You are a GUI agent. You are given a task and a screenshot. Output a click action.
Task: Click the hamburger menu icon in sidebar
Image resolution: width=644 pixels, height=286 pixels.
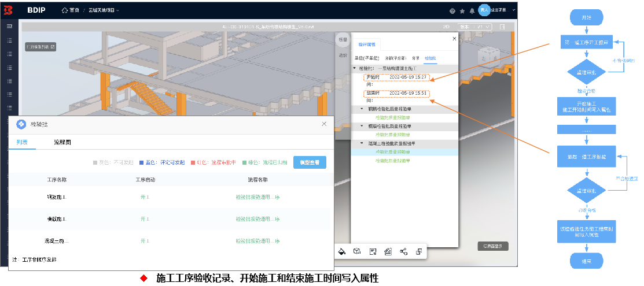tap(9, 27)
